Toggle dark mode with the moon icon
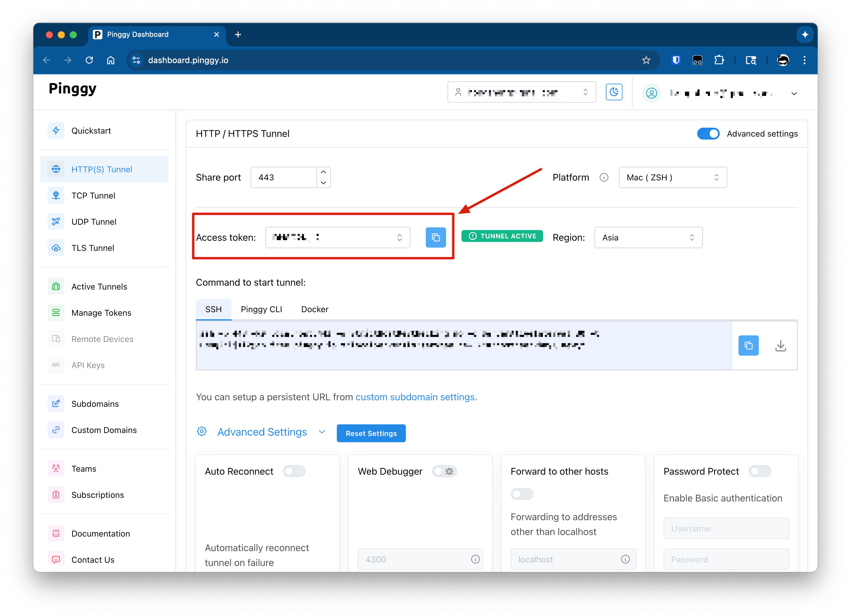 click(x=614, y=92)
